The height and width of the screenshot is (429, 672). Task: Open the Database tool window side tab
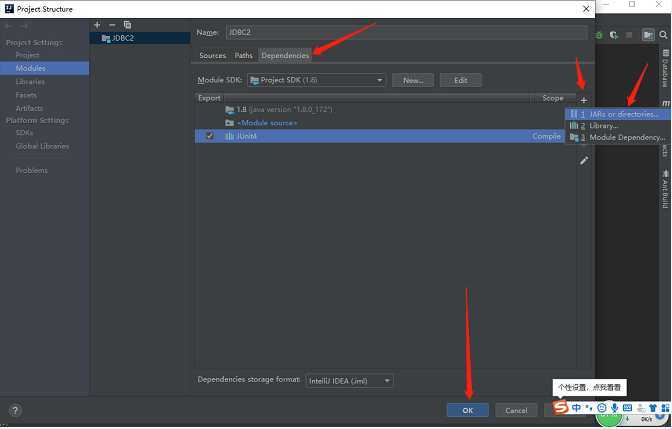(665, 69)
